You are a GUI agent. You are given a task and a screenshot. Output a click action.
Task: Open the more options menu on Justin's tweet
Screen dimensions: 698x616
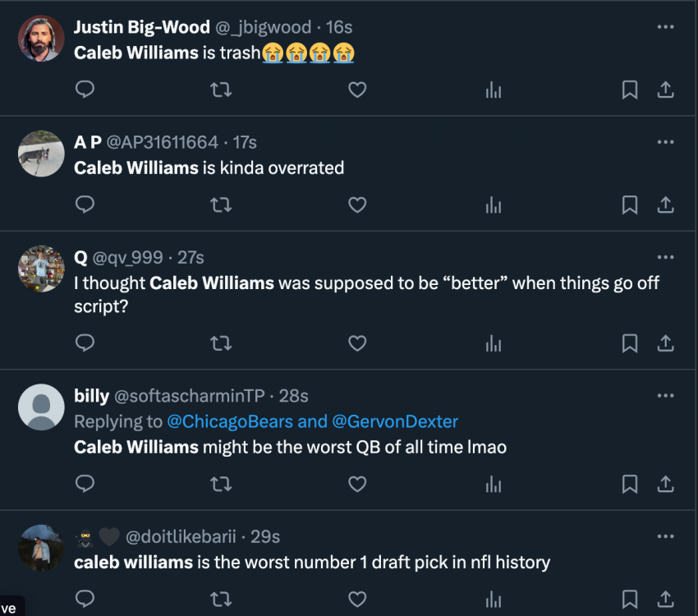[x=665, y=26]
